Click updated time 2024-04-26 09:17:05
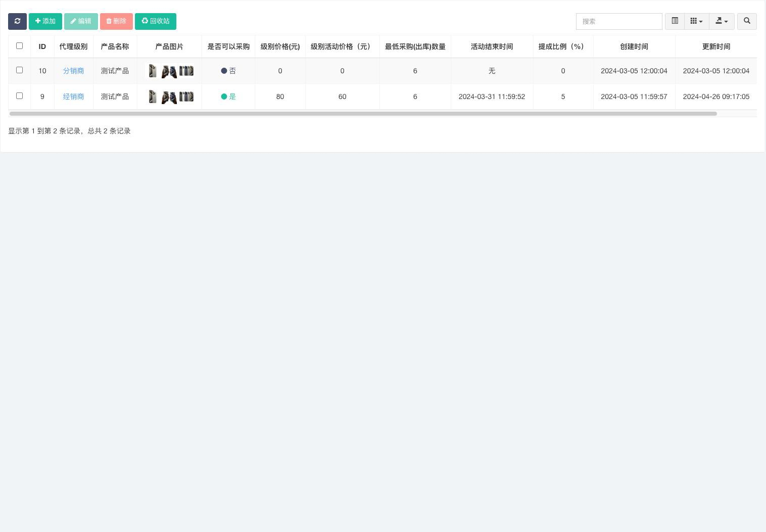The image size is (766, 532). click(716, 96)
